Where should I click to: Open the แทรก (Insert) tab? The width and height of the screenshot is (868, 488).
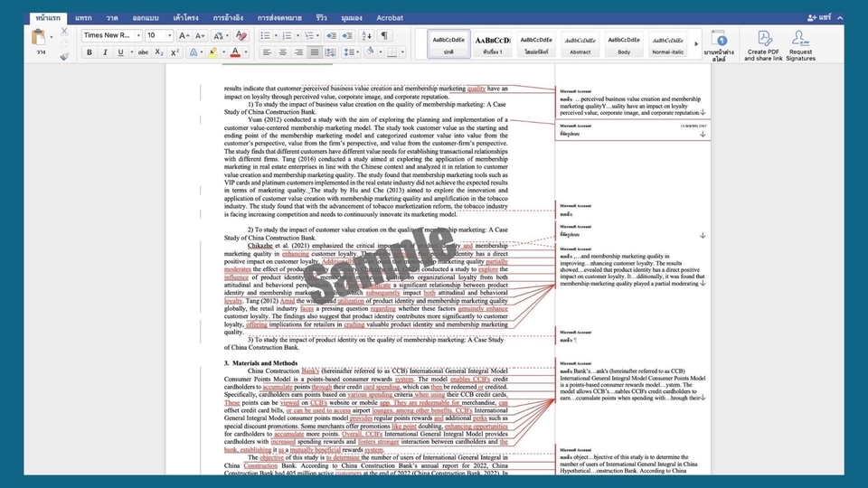pyautogui.click(x=83, y=18)
